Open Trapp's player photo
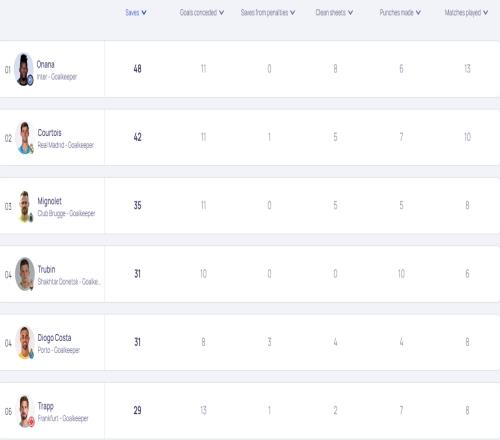 pyautogui.click(x=25, y=411)
